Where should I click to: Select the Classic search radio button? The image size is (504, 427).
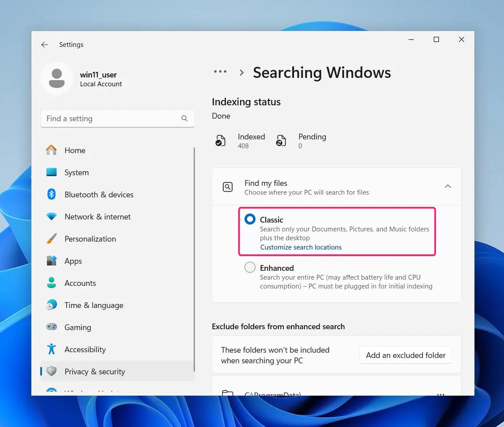[x=250, y=219]
